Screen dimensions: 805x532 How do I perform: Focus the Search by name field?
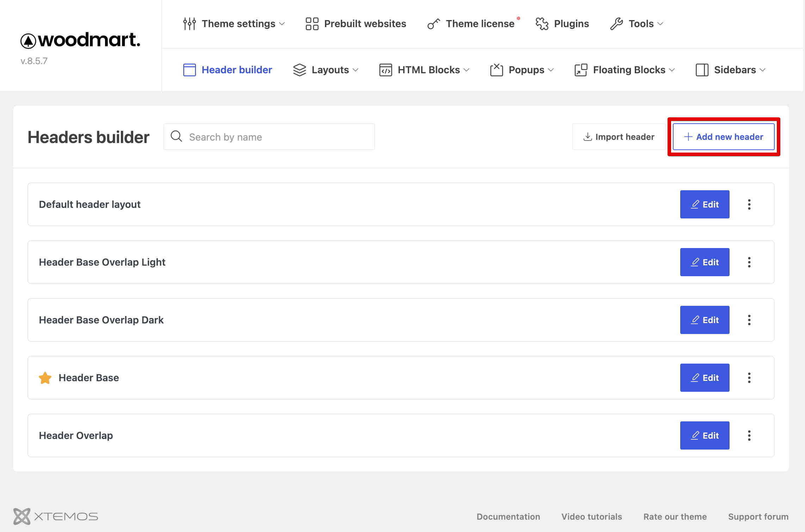point(269,137)
